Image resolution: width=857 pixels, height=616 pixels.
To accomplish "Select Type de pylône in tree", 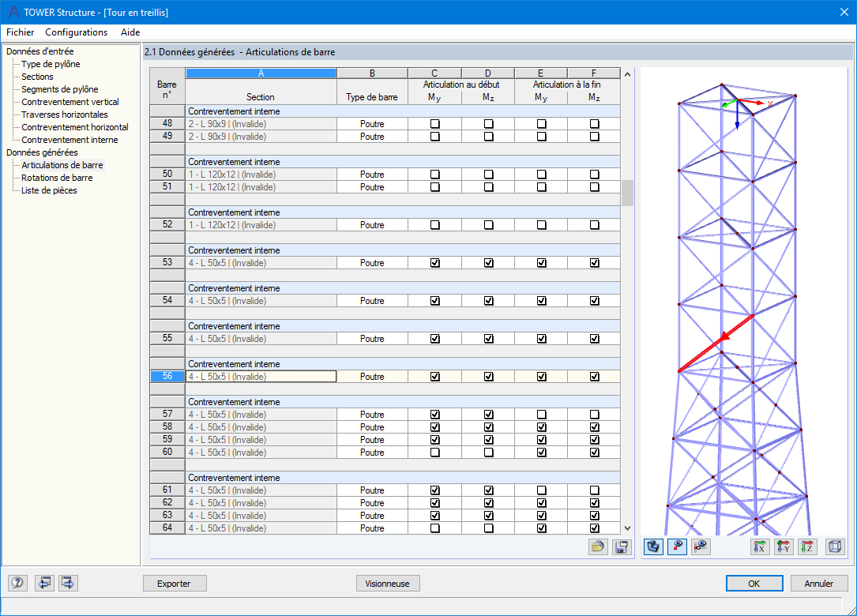I will pos(51,64).
